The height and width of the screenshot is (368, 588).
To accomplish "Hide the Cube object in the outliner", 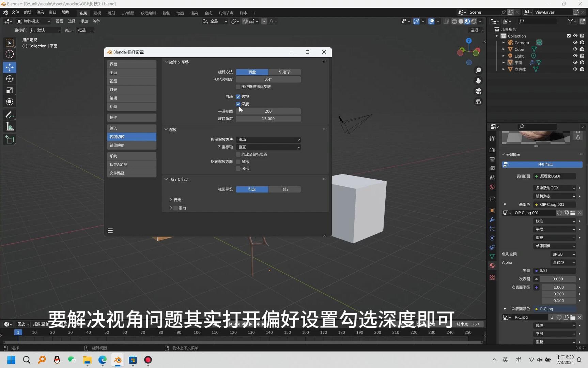I will (575, 49).
